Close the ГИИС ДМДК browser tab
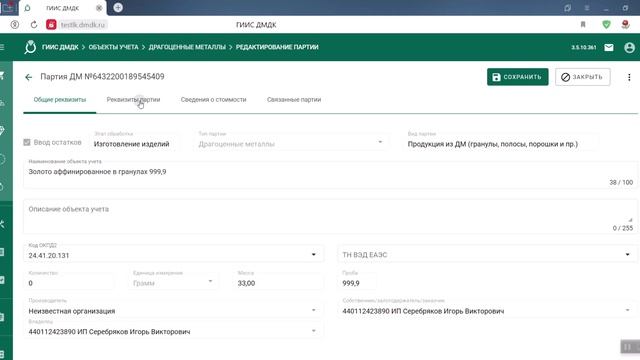The image size is (640, 360). point(99,8)
